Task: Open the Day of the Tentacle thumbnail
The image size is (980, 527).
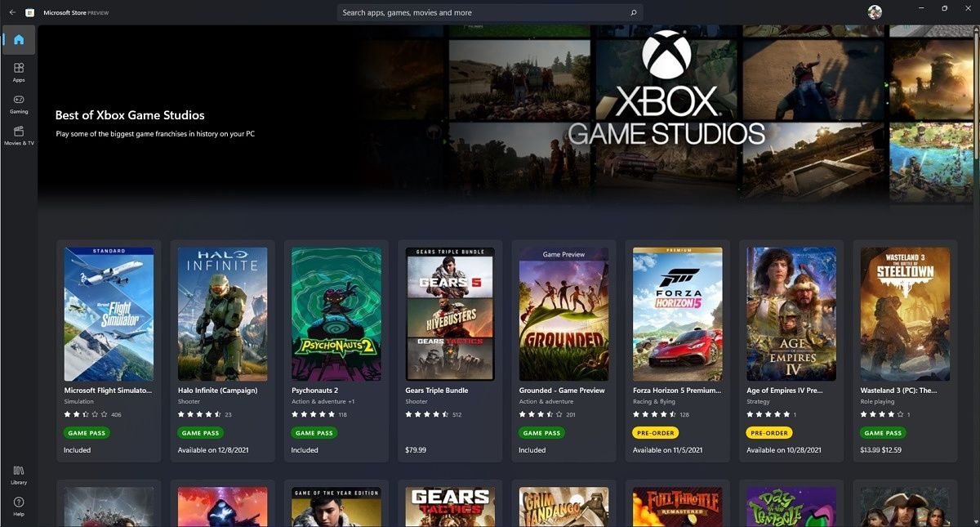Action: pyautogui.click(x=791, y=507)
